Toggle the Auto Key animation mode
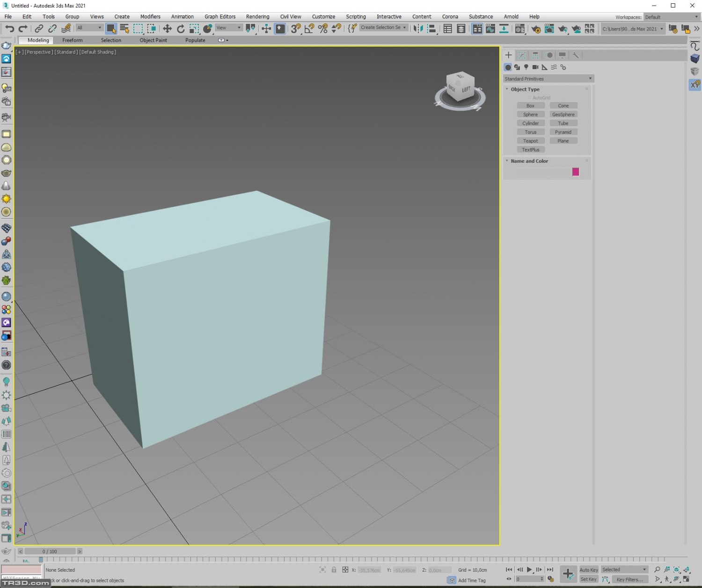 point(588,570)
